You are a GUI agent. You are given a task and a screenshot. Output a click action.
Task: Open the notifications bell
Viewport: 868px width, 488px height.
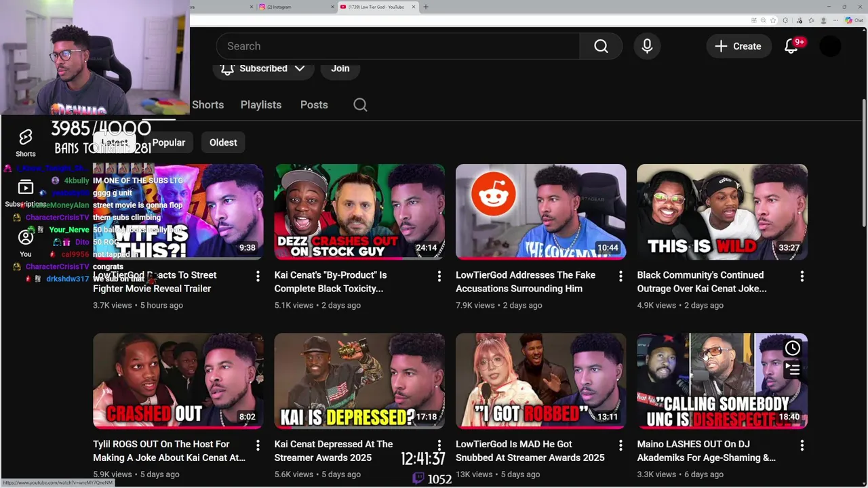click(x=791, y=46)
